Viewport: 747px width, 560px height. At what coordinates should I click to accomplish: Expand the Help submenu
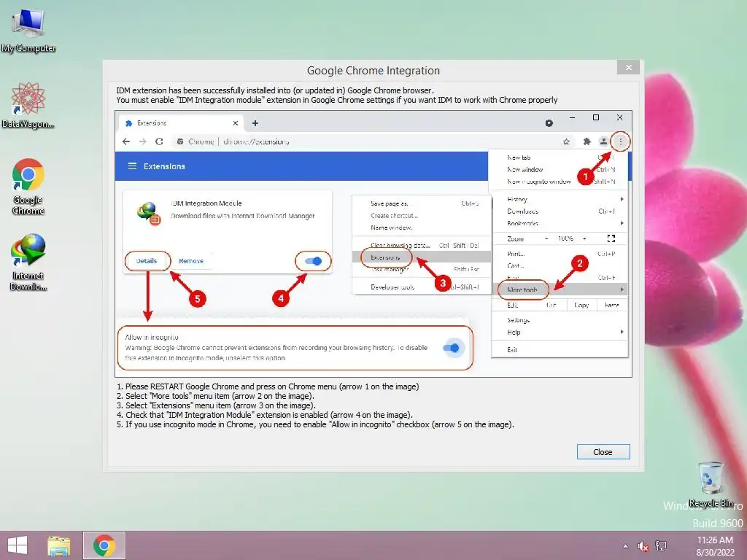click(x=560, y=332)
